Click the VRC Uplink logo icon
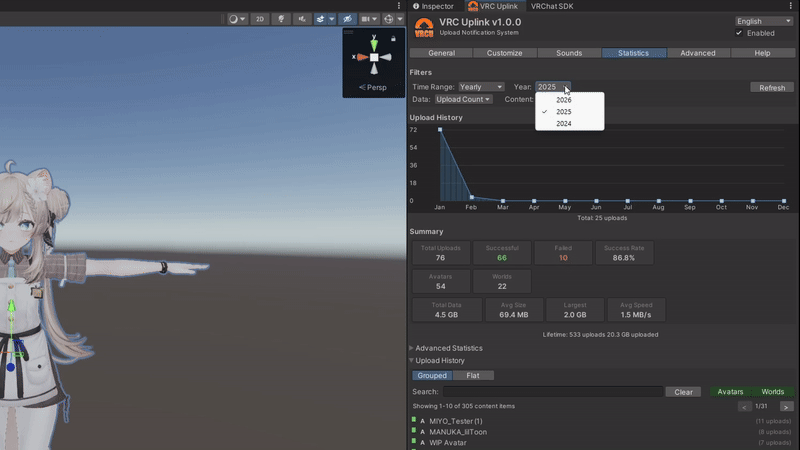The image size is (800, 450). 424,27
